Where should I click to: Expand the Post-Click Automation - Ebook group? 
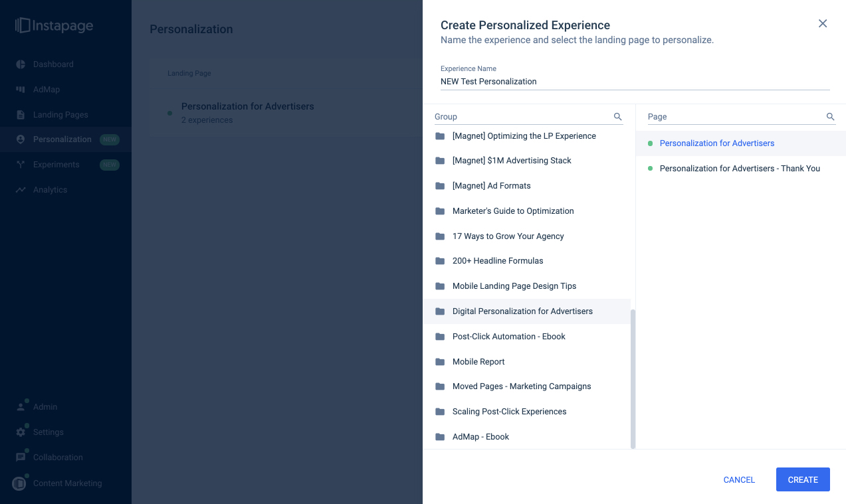click(509, 336)
